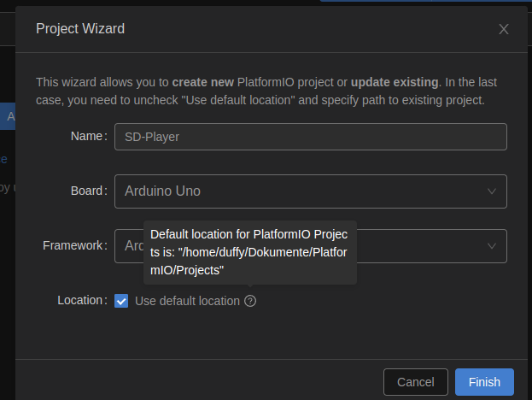
Task: Click the "Use default location" label text
Action: pyautogui.click(x=187, y=301)
